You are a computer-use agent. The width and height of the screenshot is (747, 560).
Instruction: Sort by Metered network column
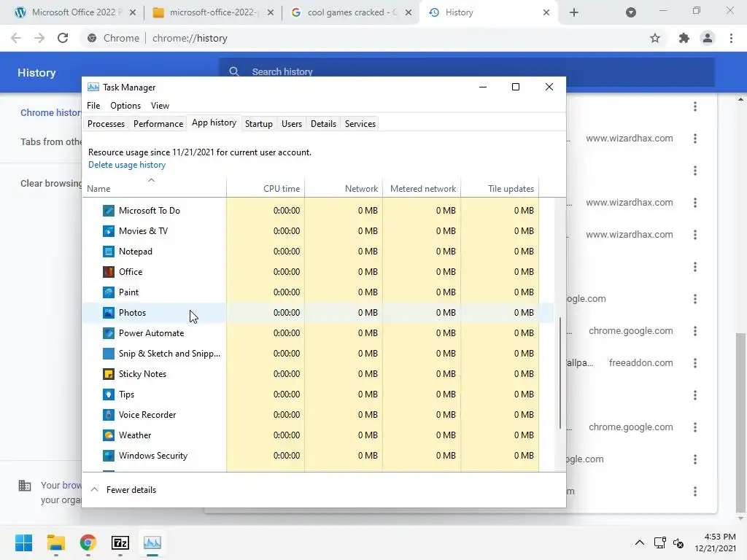(x=422, y=189)
